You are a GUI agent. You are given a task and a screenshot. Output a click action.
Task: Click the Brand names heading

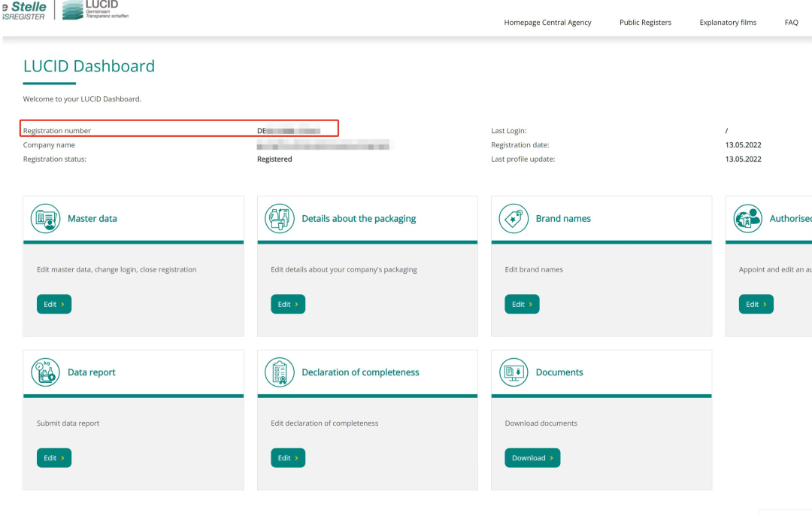pos(563,219)
